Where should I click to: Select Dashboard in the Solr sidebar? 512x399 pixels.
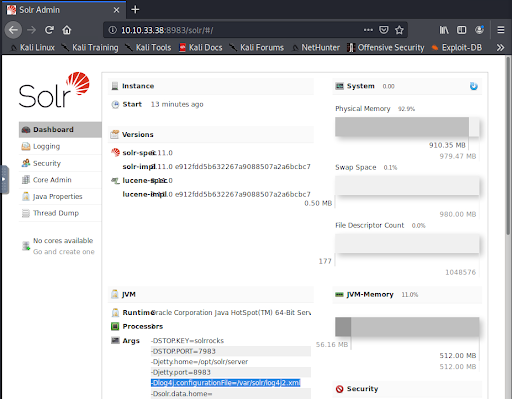pyautogui.click(x=60, y=130)
